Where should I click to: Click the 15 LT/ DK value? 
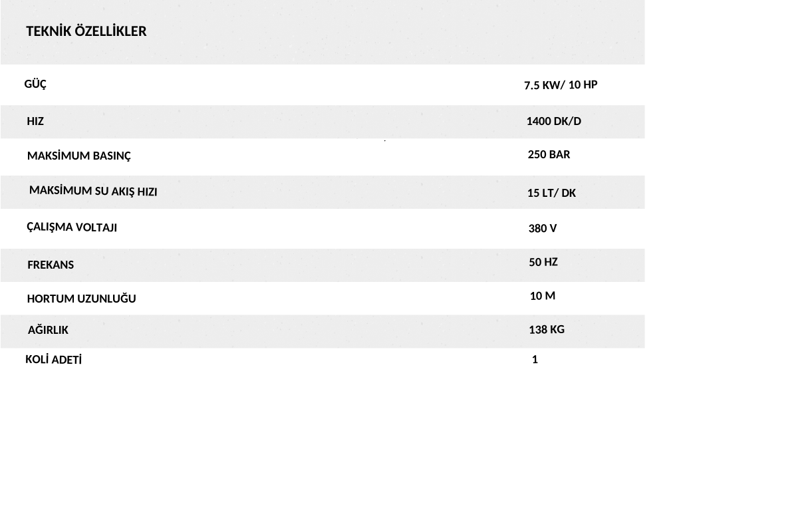(551, 193)
